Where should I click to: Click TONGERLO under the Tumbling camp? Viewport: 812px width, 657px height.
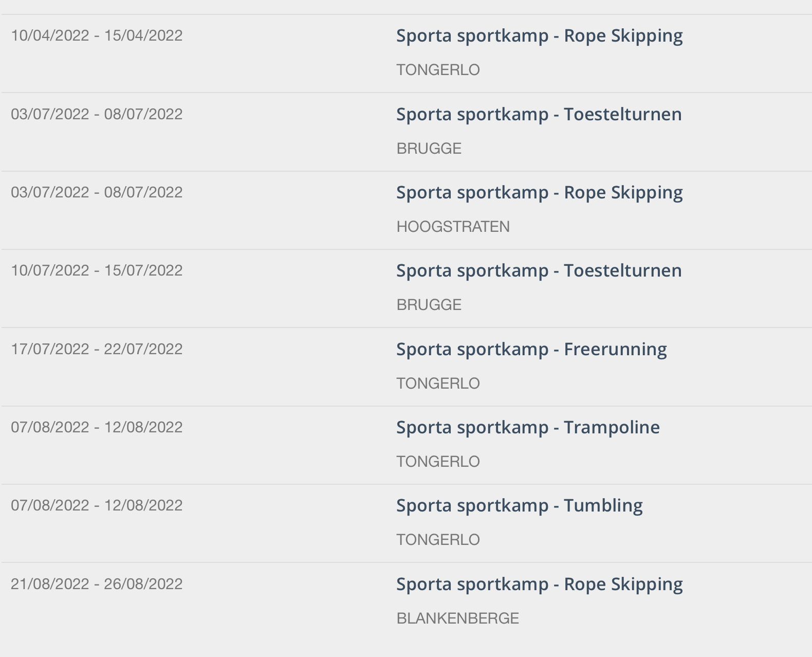[438, 540]
